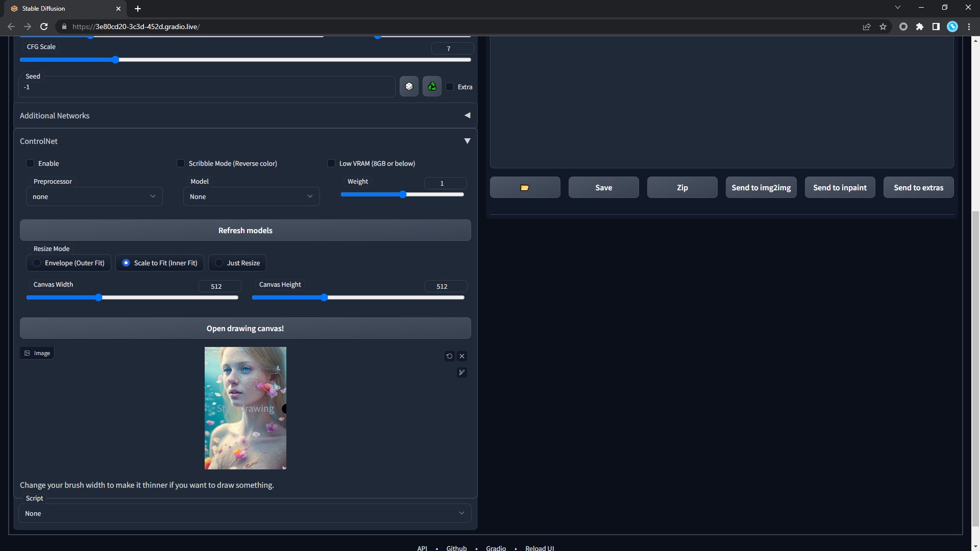The height and width of the screenshot is (551, 980).
Task: Enable the ControlNet Enable checkbox
Action: [x=30, y=163]
